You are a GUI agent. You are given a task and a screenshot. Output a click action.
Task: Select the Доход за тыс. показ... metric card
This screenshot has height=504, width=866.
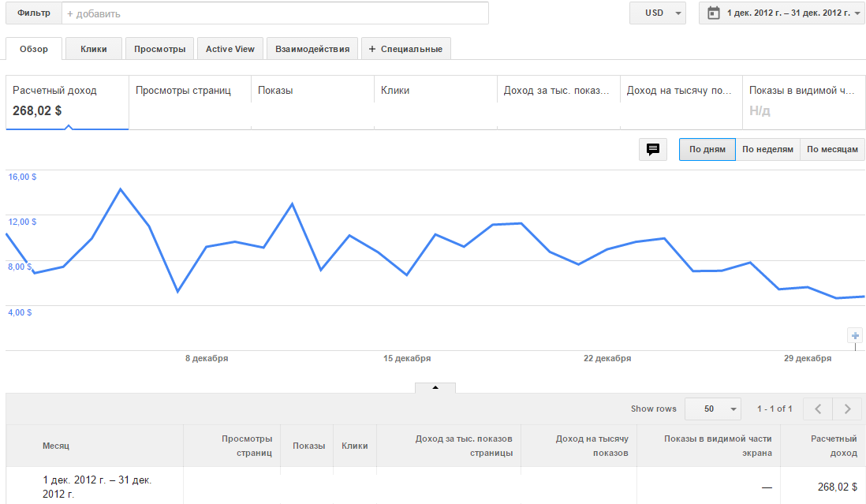point(558,102)
